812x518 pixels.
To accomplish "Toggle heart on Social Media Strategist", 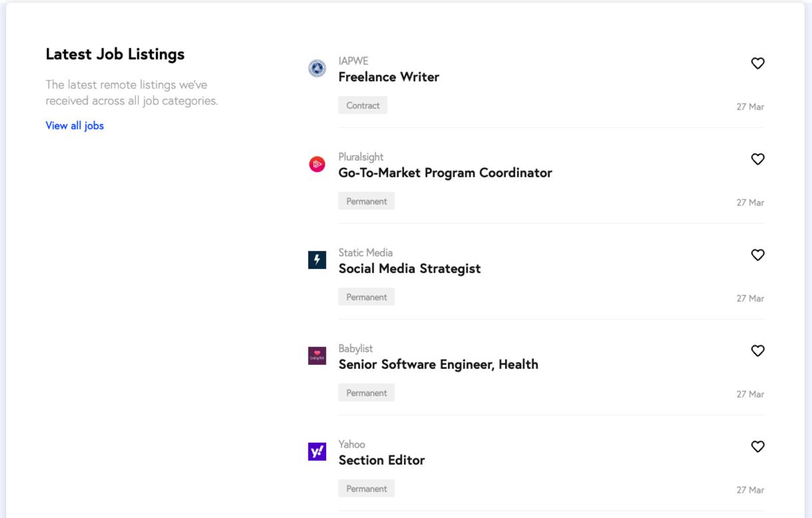I will coord(757,255).
